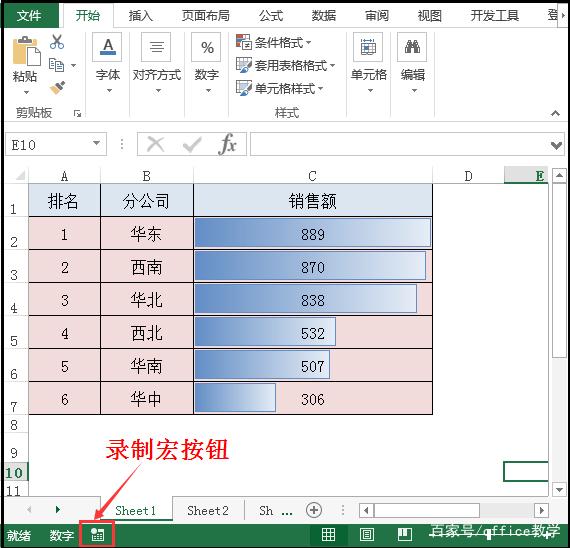Switch to Page Break Preview icon
The image size is (570, 548).
coord(405,535)
